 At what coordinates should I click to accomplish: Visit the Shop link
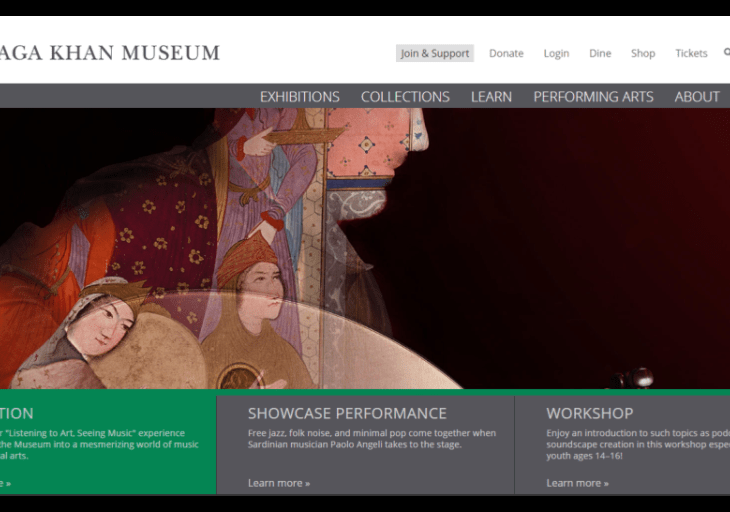pyautogui.click(x=643, y=53)
